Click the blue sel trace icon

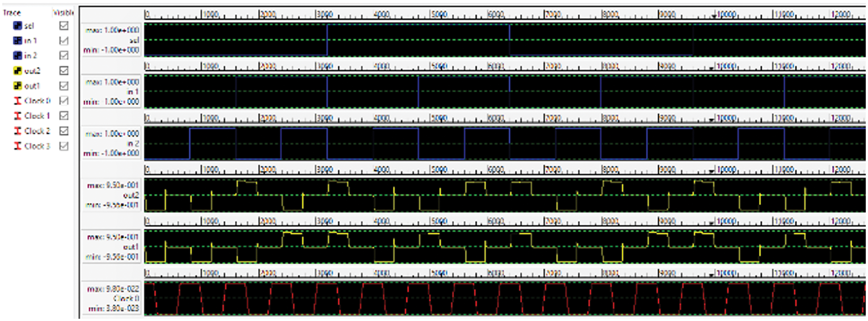pos(17,26)
